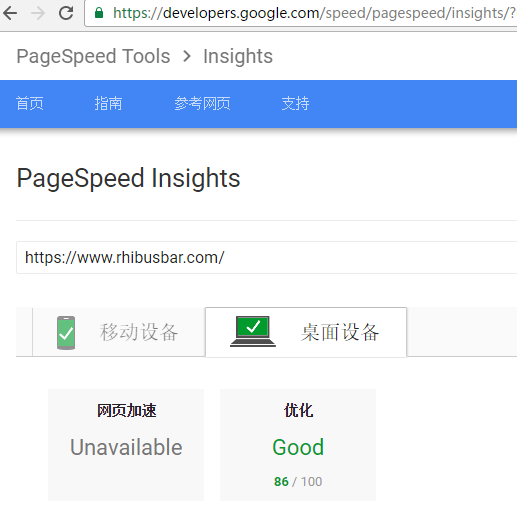Switch to the 桌面设备 tab
The image size is (517, 516).
click(306, 332)
